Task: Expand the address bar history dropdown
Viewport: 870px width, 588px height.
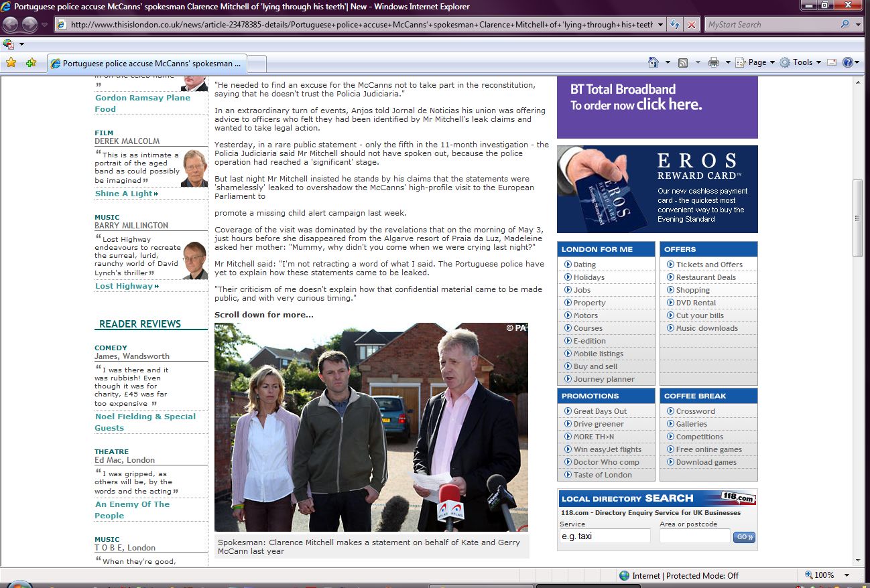Action: pyautogui.click(x=660, y=25)
